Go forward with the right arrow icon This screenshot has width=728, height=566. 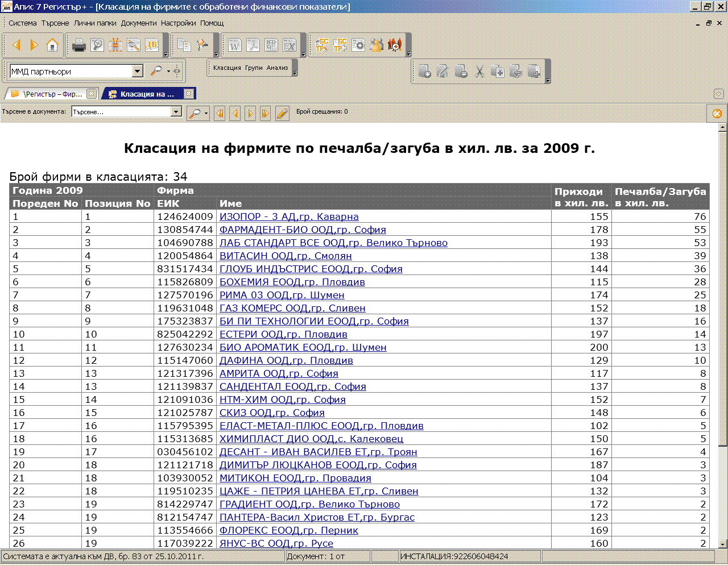click(x=34, y=45)
